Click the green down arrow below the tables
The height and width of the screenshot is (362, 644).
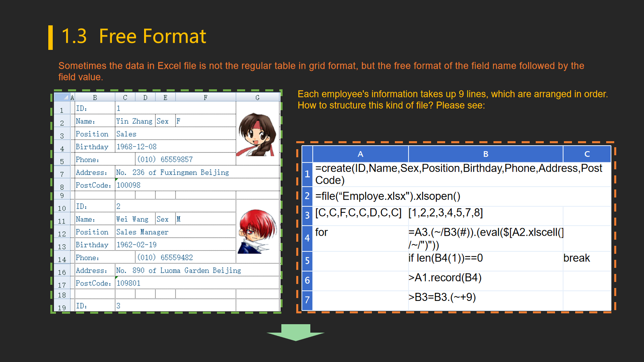coord(295,332)
